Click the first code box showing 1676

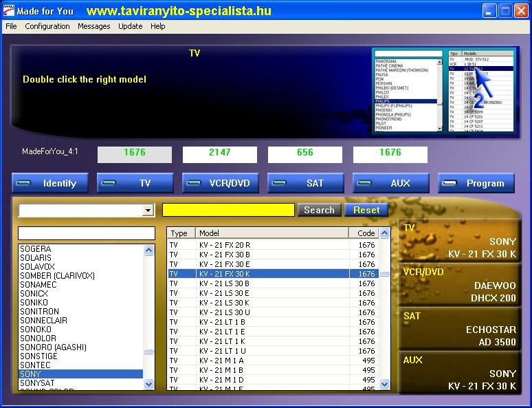[x=135, y=155]
